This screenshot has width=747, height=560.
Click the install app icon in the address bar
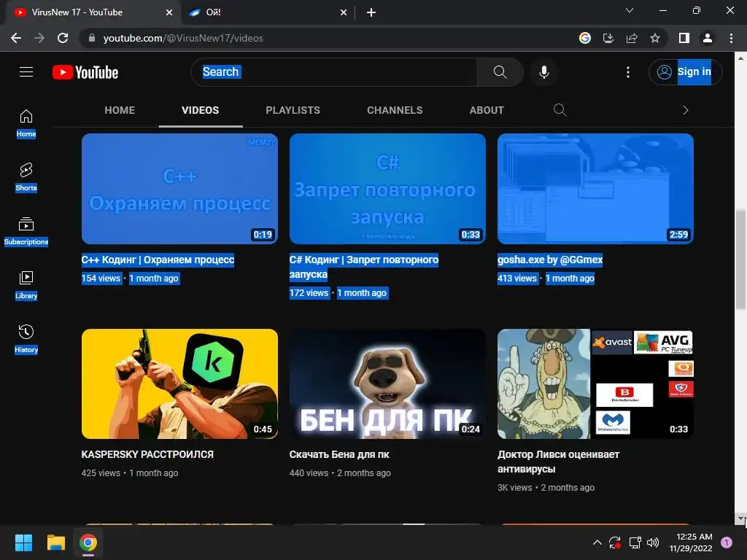608,38
